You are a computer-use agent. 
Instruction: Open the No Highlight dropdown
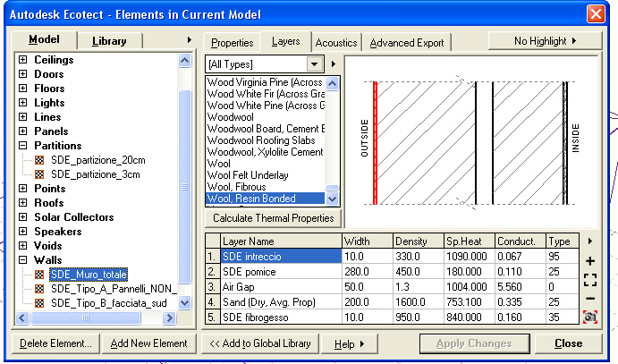pos(545,40)
